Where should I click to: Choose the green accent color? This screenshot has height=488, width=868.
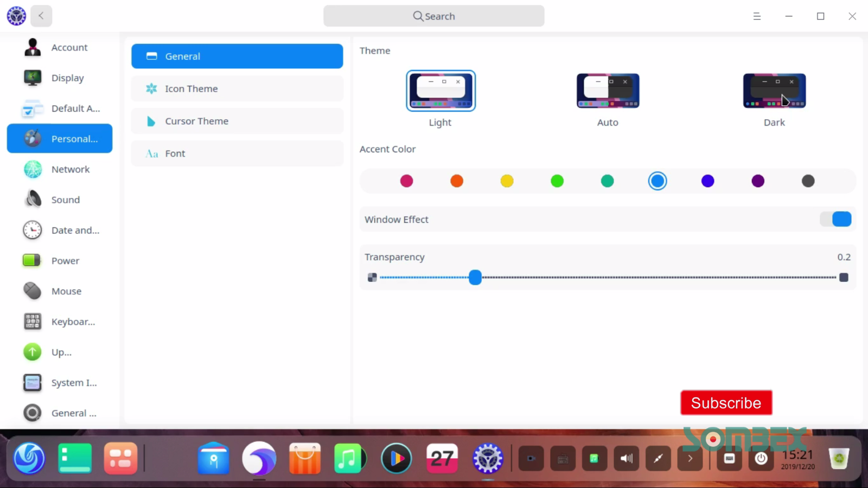pyautogui.click(x=557, y=181)
